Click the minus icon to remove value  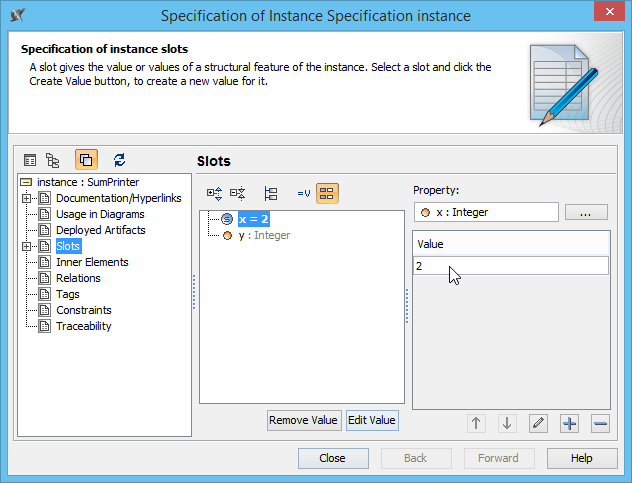coord(600,423)
